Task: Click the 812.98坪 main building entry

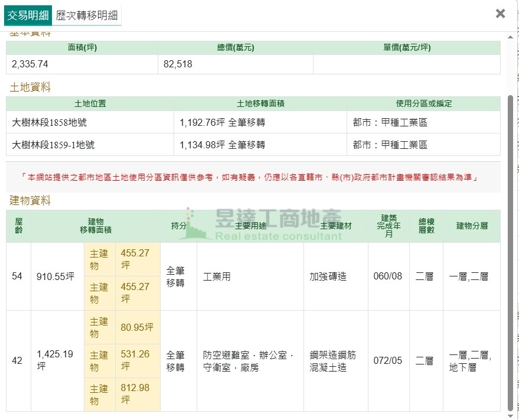Action: [x=136, y=394]
